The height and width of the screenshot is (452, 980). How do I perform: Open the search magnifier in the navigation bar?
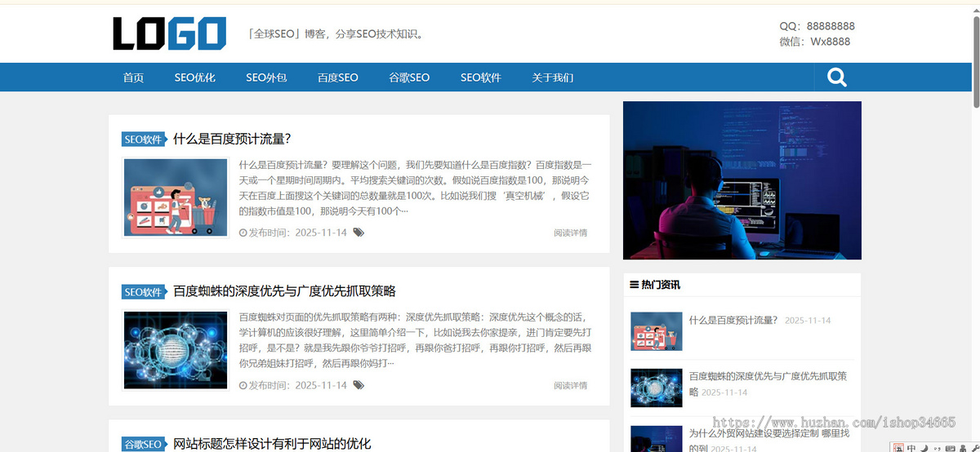coord(836,78)
